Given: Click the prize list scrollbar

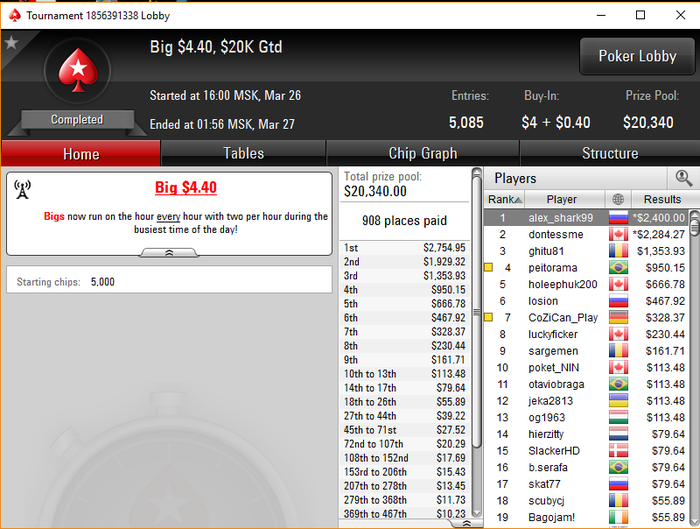Looking at the screenshot, I should 477,312.
